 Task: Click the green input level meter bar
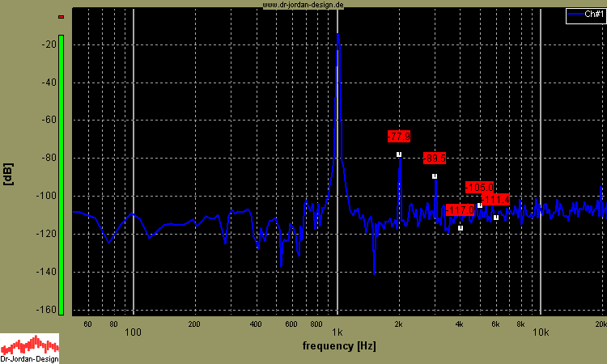[61, 174]
